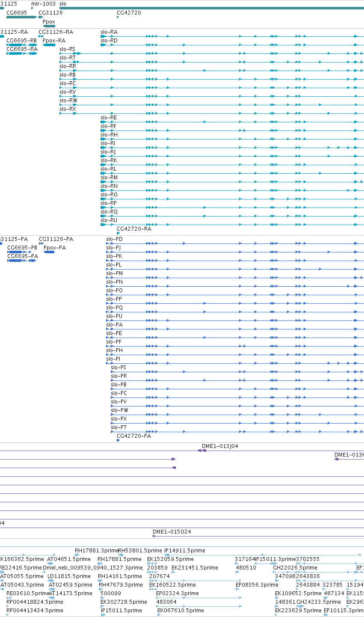Viewport: 364px width, 617px height.
Task: Click the slo-RI transcript label
Action: click(x=108, y=143)
